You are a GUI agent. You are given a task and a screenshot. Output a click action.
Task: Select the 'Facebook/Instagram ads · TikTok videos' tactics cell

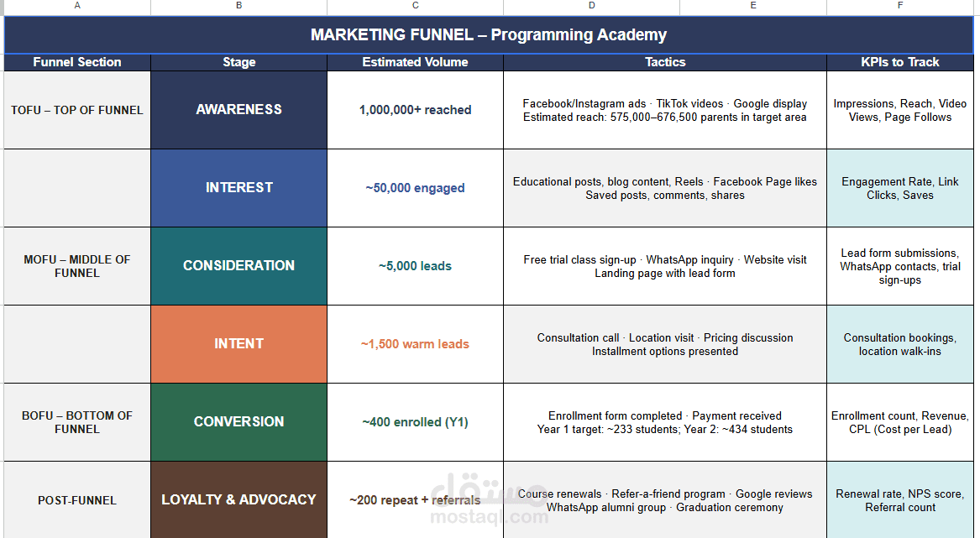665,110
